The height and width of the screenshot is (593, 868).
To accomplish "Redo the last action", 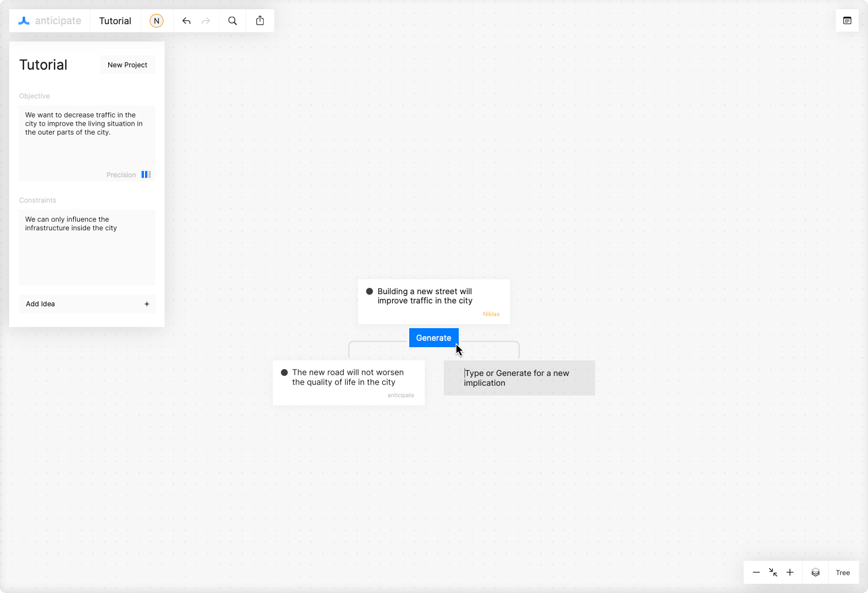I will 206,21.
